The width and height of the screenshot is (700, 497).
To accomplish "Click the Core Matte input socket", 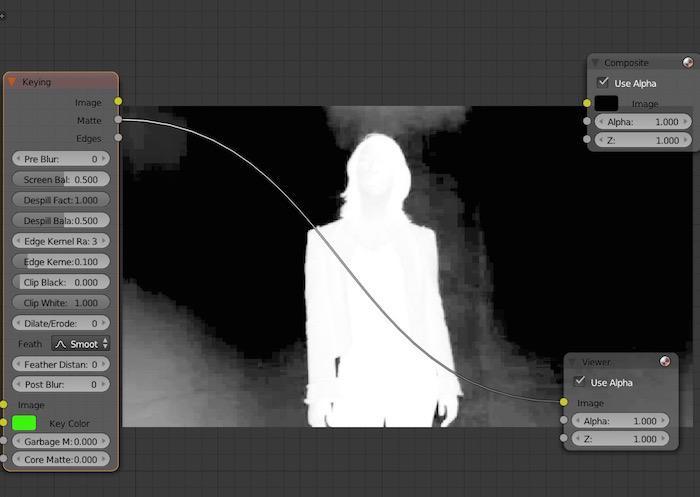I will pyautogui.click(x=4, y=459).
